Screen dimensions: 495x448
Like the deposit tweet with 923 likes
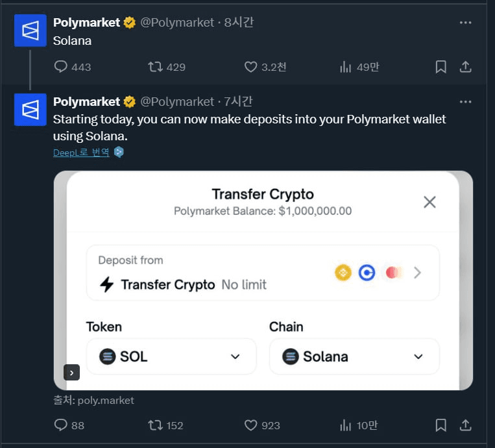[262, 425]
